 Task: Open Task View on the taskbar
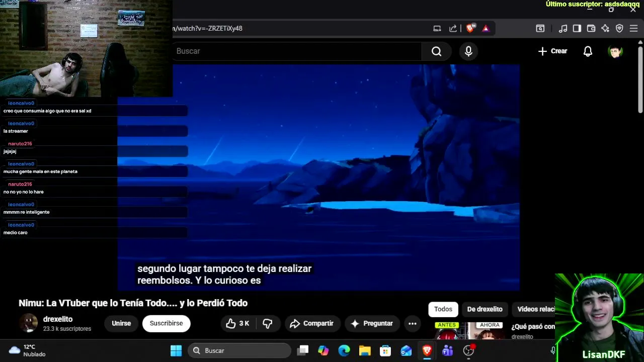[x=302, y=350]
